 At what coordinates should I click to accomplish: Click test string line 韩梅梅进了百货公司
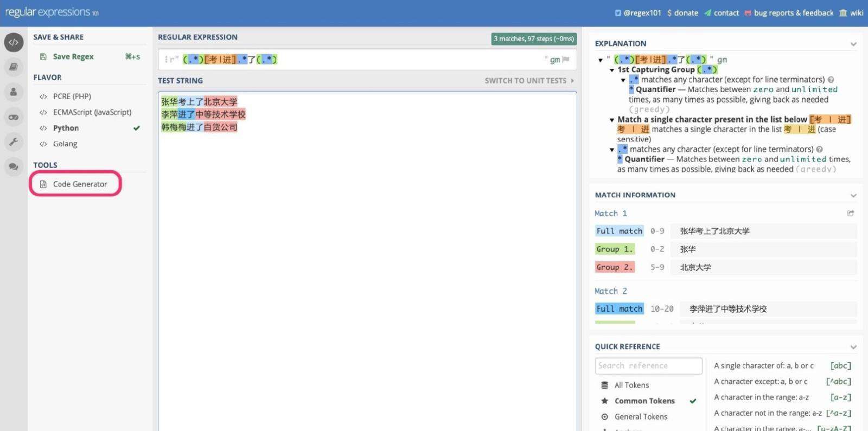tap(199, 127)
